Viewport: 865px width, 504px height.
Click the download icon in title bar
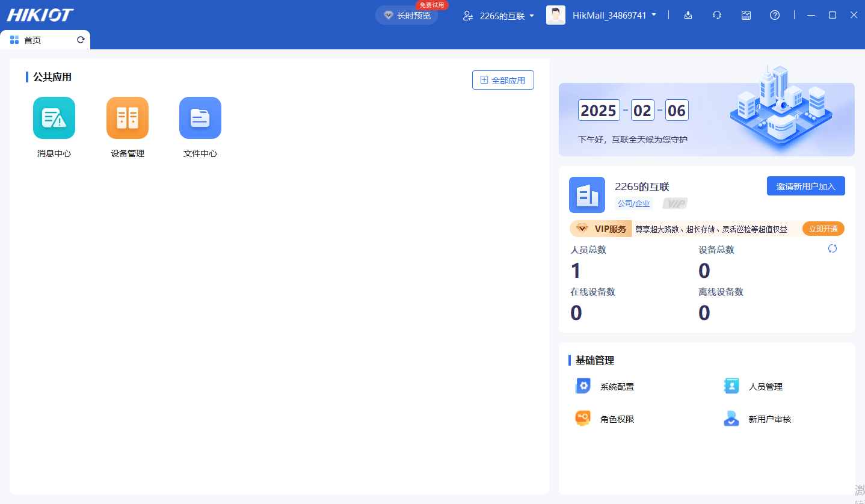coord(688,15)
